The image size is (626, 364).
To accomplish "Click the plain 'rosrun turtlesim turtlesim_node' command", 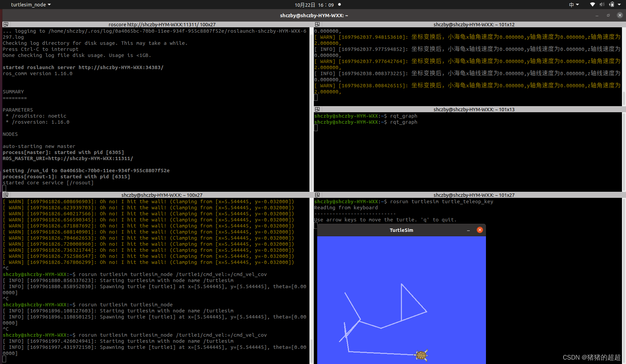I will [x=126, y=305].
